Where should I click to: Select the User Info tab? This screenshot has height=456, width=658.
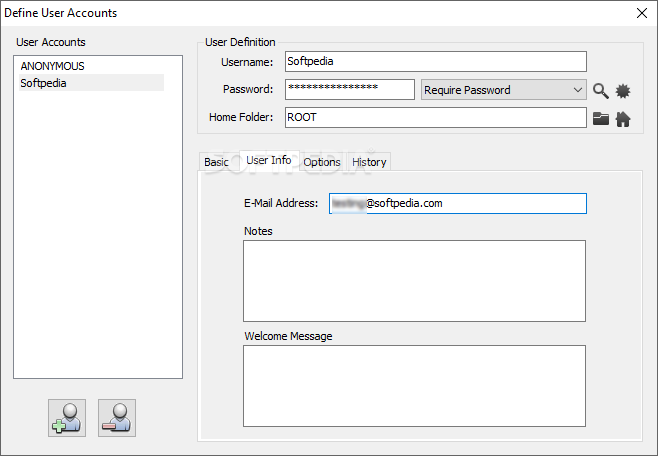(x=269, y=160)
